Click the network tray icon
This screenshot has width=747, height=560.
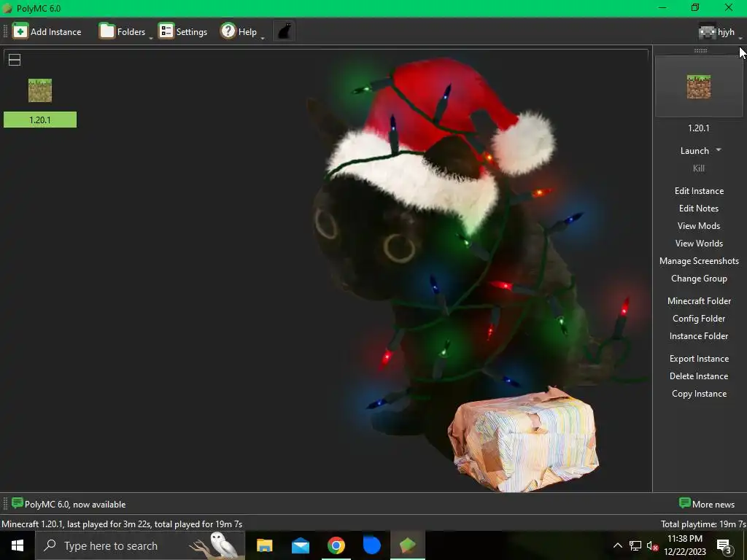(635, 545)
